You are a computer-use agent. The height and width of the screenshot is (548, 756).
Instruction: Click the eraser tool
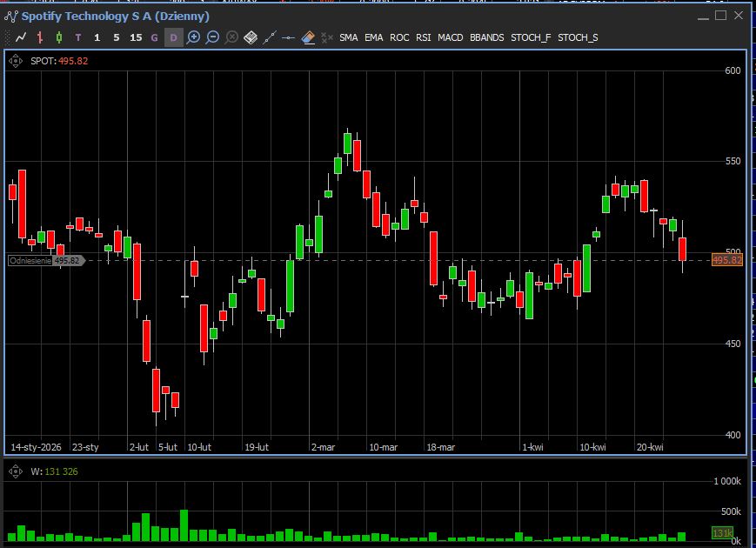(x=308, y=37)
